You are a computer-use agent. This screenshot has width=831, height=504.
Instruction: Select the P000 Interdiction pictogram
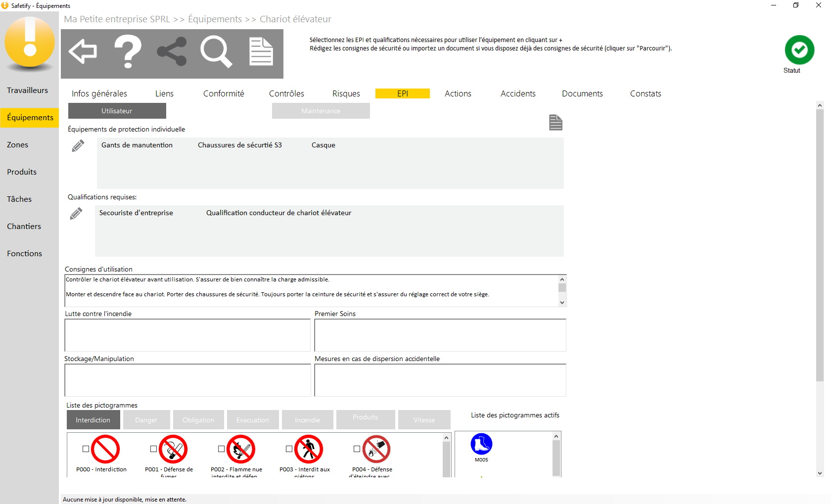click(105, 449)
